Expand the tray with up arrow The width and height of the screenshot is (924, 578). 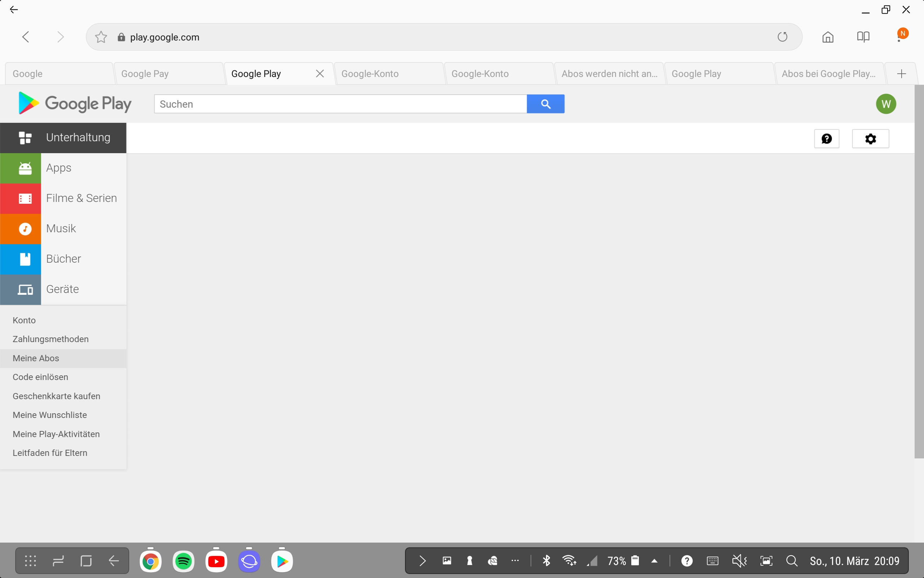(x=654, y=561)
